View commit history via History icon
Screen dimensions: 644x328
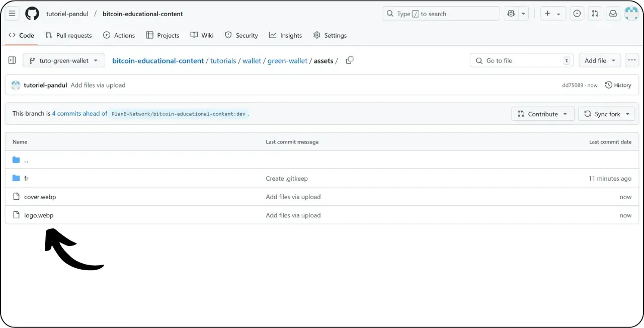click(x=618, y=85)
